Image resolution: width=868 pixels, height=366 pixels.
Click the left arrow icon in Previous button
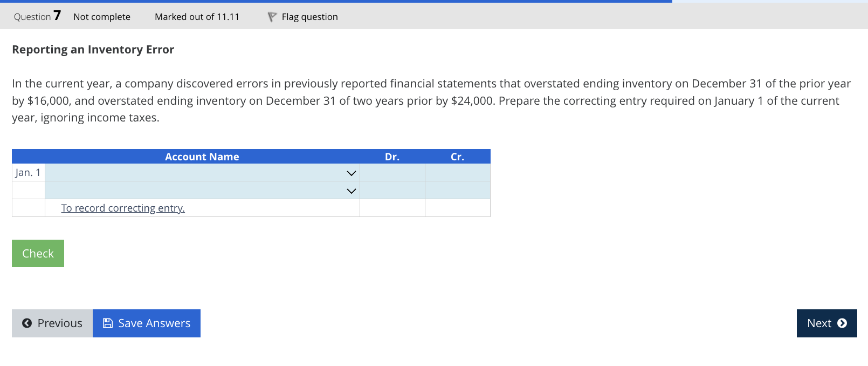pyautogui.click(x=27, y=323)
